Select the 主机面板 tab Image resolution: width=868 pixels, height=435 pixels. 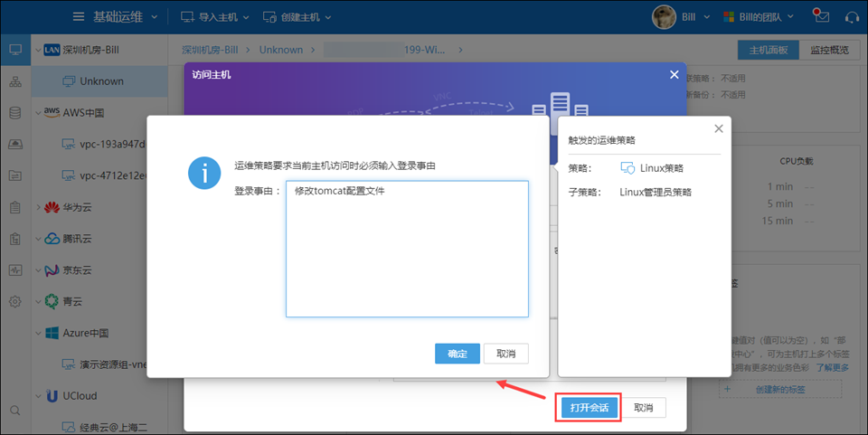pyautogui.click(x=769, y=50)
